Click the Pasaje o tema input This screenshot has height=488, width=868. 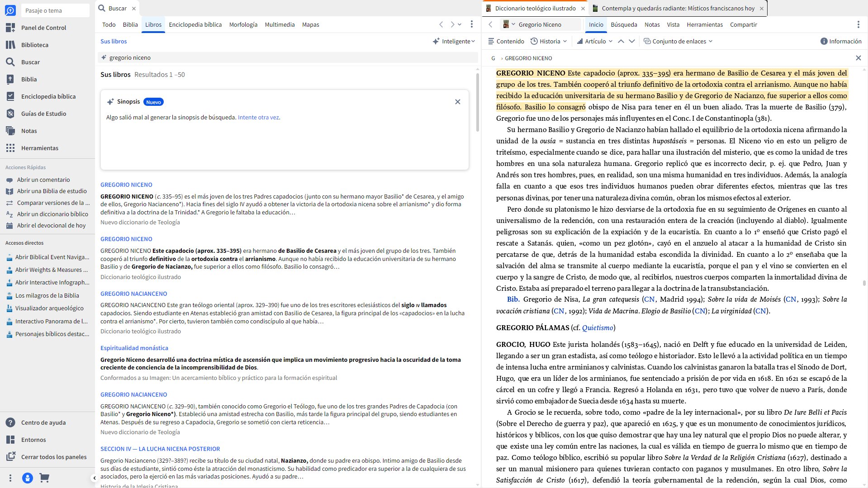point(55,10)
